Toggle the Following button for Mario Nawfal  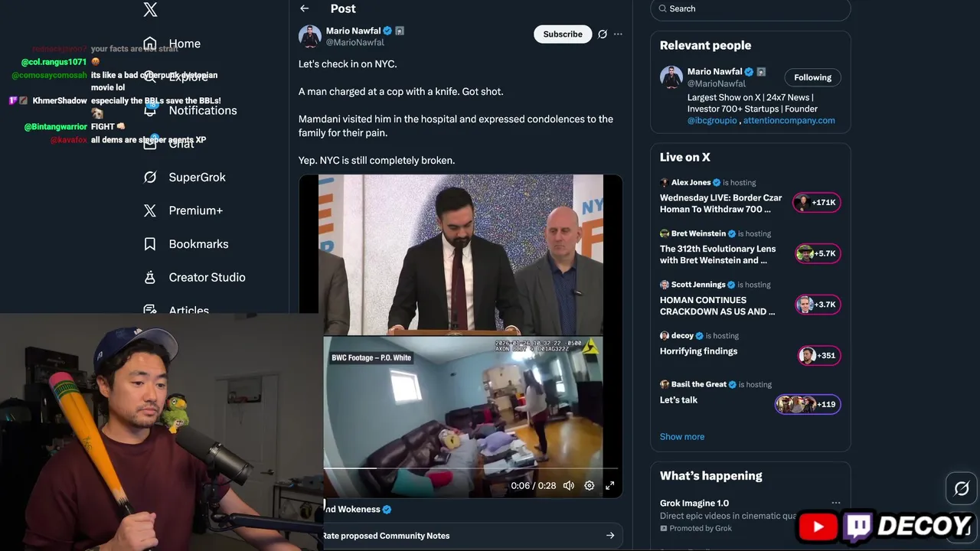pyautogui.click(x=812, y=77)
